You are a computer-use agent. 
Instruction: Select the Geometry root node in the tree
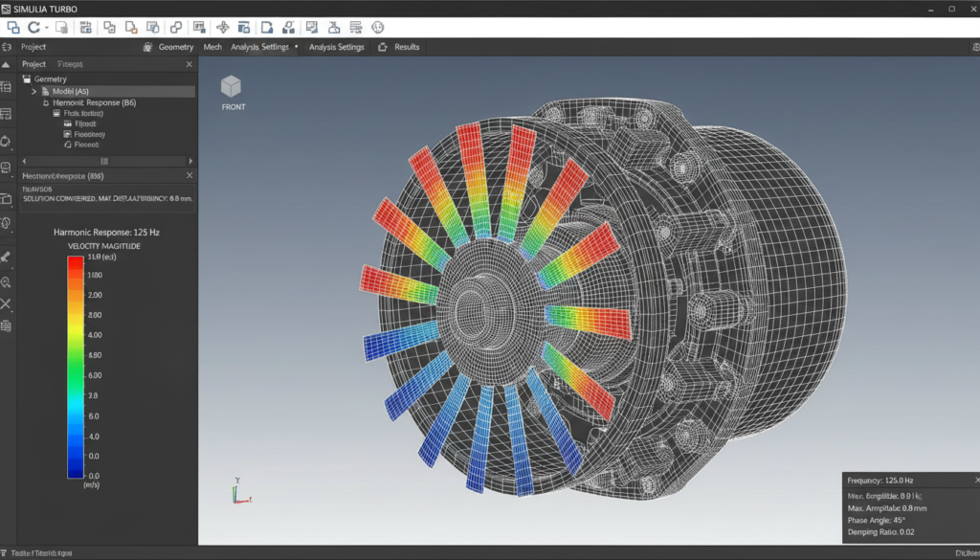(x=50, y=79)
